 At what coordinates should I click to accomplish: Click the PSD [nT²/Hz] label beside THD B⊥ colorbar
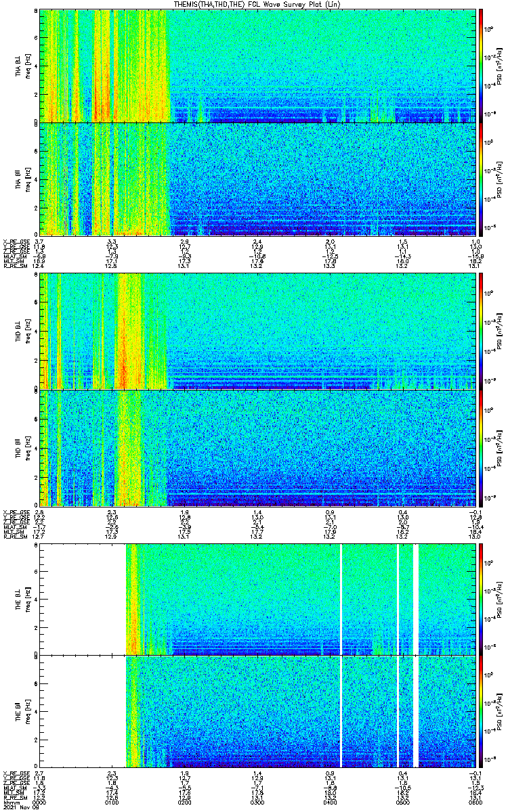click(499, 331)
